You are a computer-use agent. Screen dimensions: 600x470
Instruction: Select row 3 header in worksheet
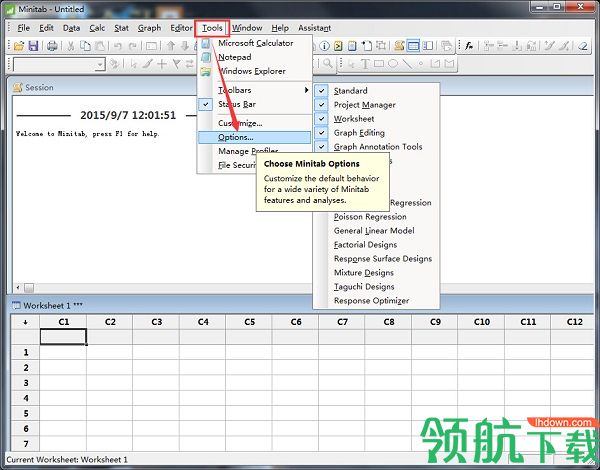pos(25,383)
